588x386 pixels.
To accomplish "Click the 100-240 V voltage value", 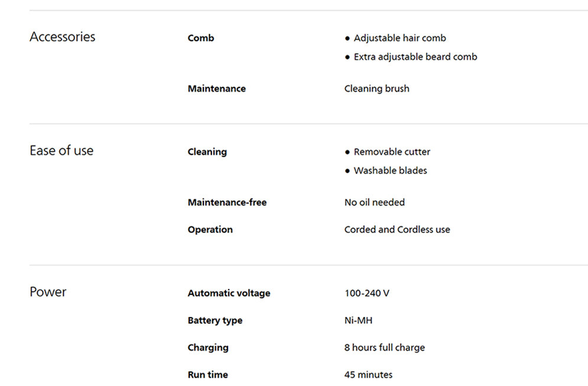I will click(x=366, y=293).
